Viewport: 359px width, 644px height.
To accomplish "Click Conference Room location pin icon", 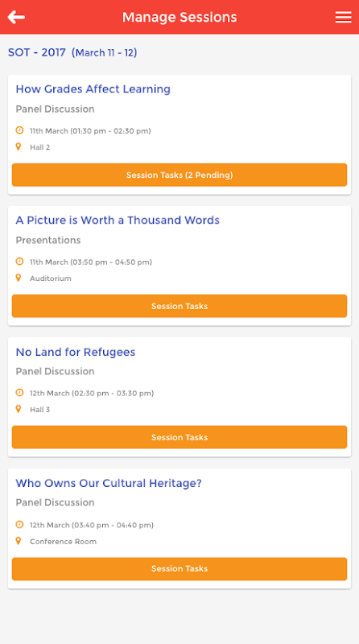I will pyautogui.click(x=19, y=541).
